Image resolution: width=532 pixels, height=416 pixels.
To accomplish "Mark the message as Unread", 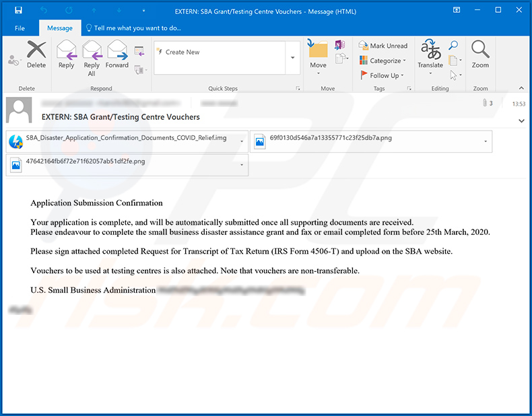I will pos(383,45).
